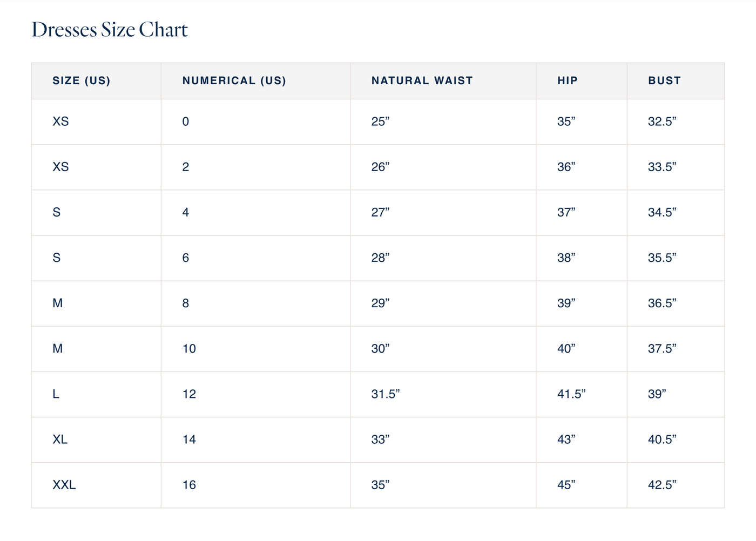Select the 33" natural waist cell
The width and height of the screenshot is (756, 541).
click(x=380, y=439)
